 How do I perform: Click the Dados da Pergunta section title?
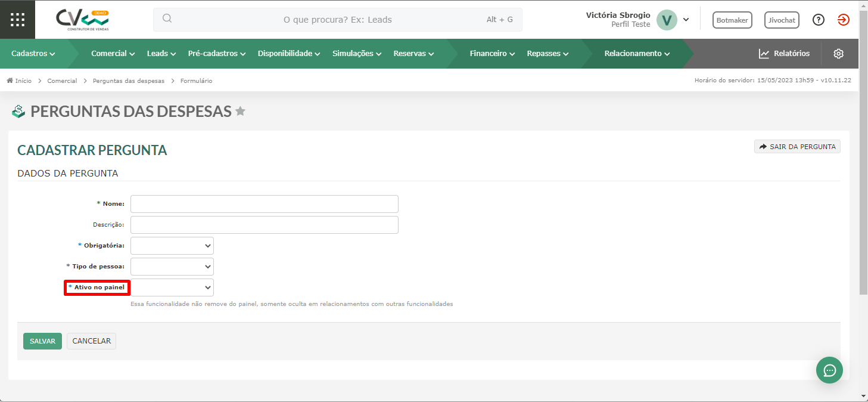tap(68, 174)
